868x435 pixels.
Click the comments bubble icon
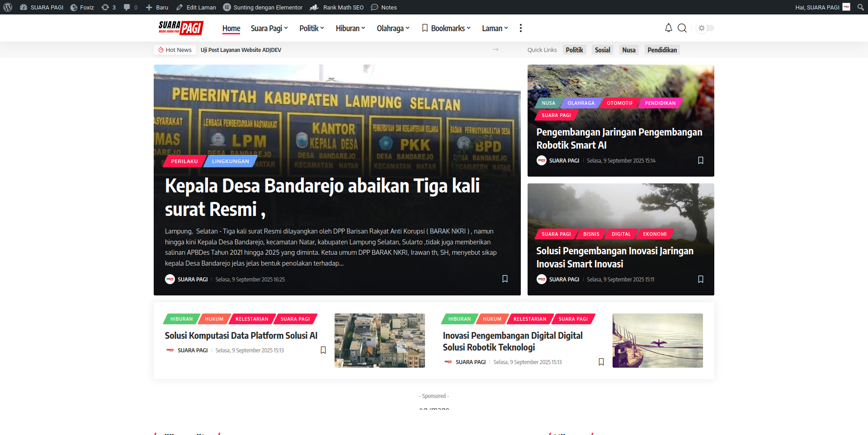pos(131,7)
